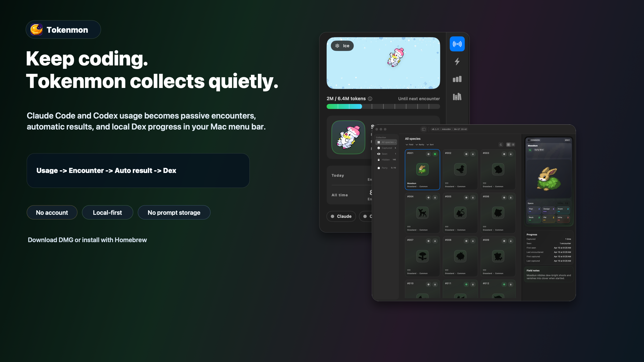644x362 pixels.
Task: Click the token info circle icon
Action: point(370,99)
